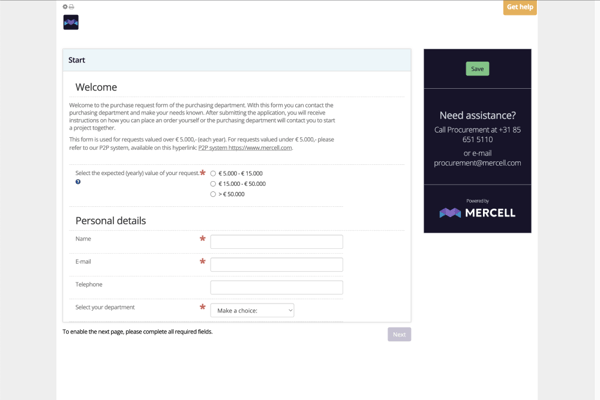600x400 pixels.
Task: Click the Mercell logo icon in the header
Action: point(71,22)
